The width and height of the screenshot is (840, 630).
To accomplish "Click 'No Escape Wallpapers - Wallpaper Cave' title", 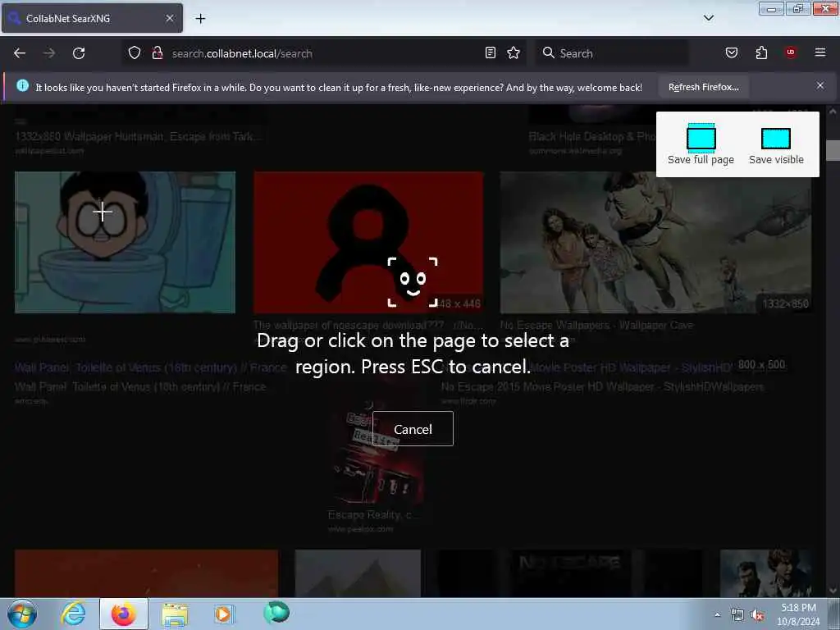I will tap(596, 325).
